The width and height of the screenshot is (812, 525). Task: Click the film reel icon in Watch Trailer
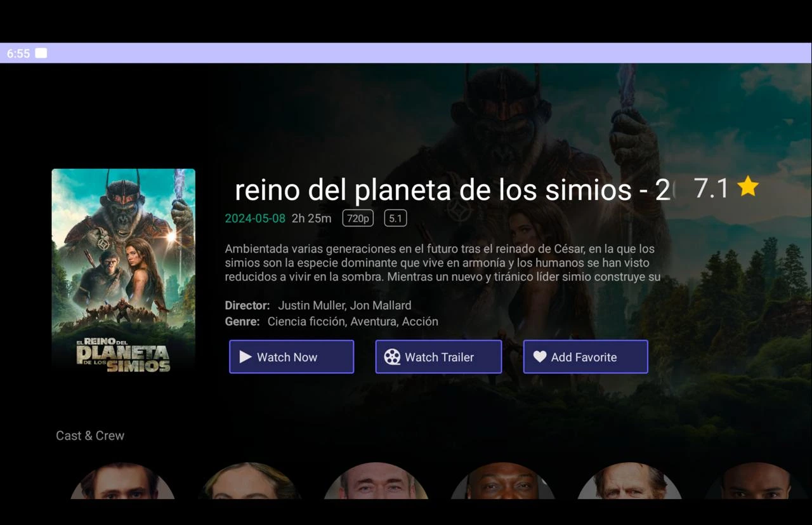392,357
